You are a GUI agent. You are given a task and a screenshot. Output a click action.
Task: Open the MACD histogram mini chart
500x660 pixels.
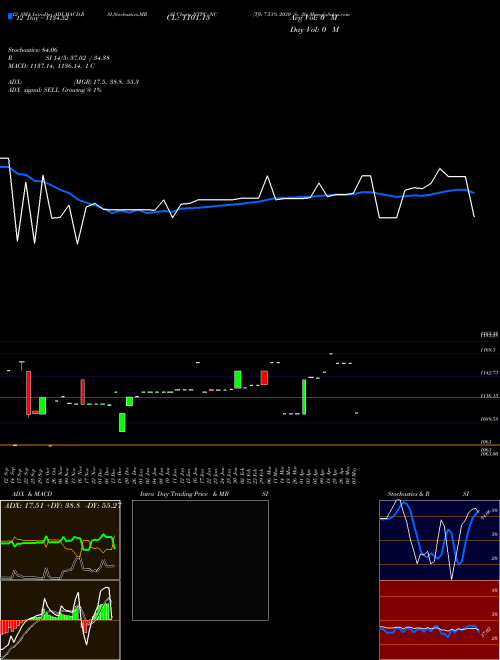pos(60,620)
